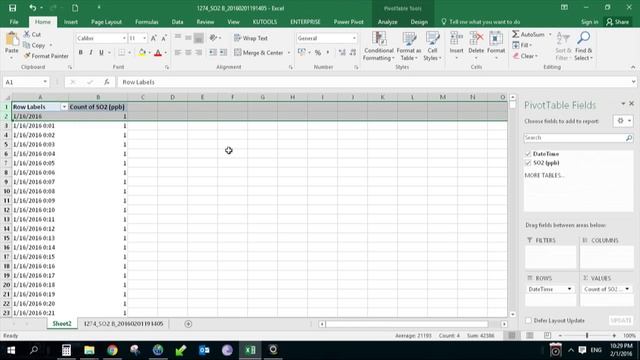
Task: Click the insert function fx icon
Action: tap(107, 82)
